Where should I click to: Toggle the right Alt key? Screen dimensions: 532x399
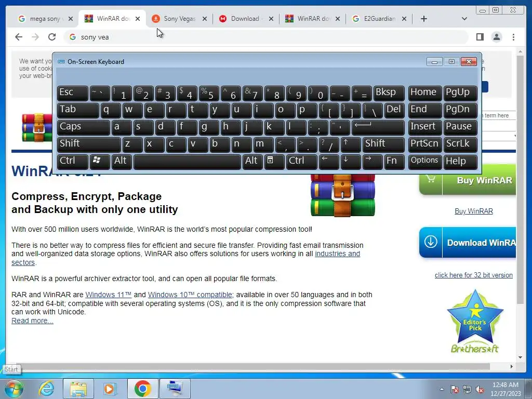pyautogui.click(x=252, y=162)
